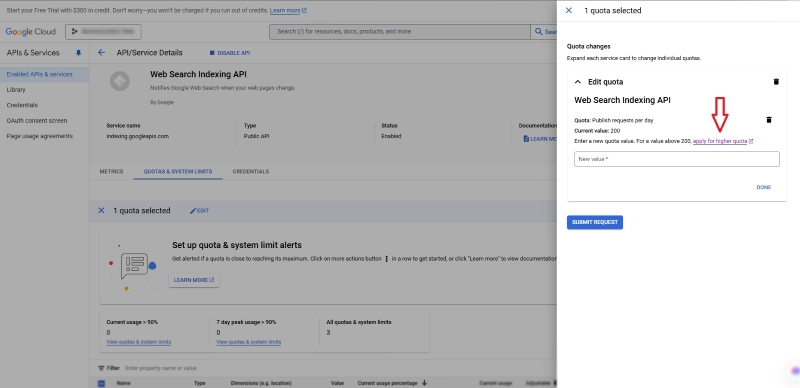
Task: Switch to the METRICS tab
Action: pos(111,172)
